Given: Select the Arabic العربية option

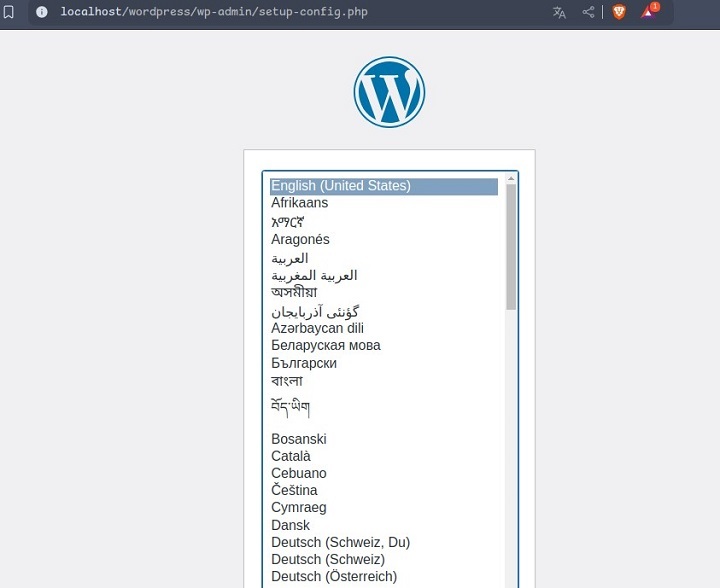Looking at the screenshot, I should (384, 258).
